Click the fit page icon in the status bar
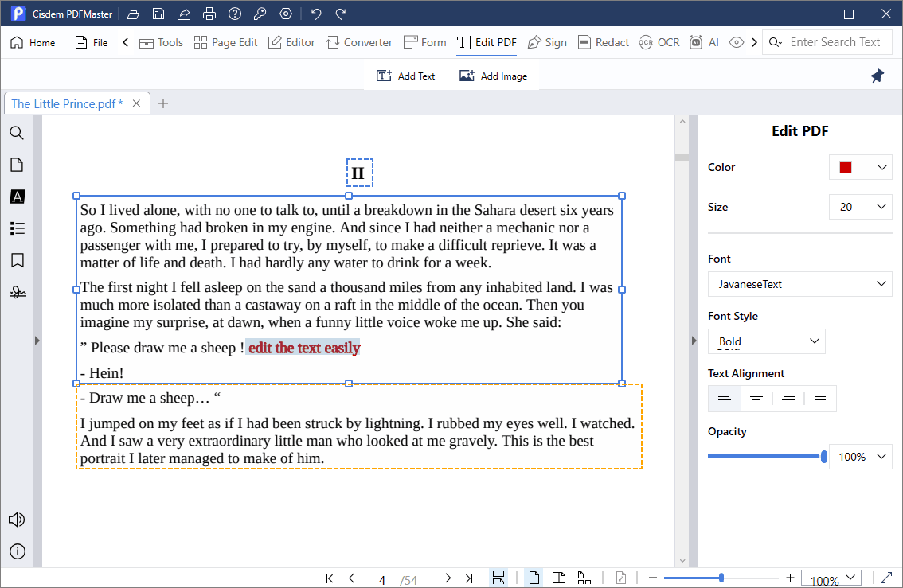The image size is (903, 588). point(621,578)
